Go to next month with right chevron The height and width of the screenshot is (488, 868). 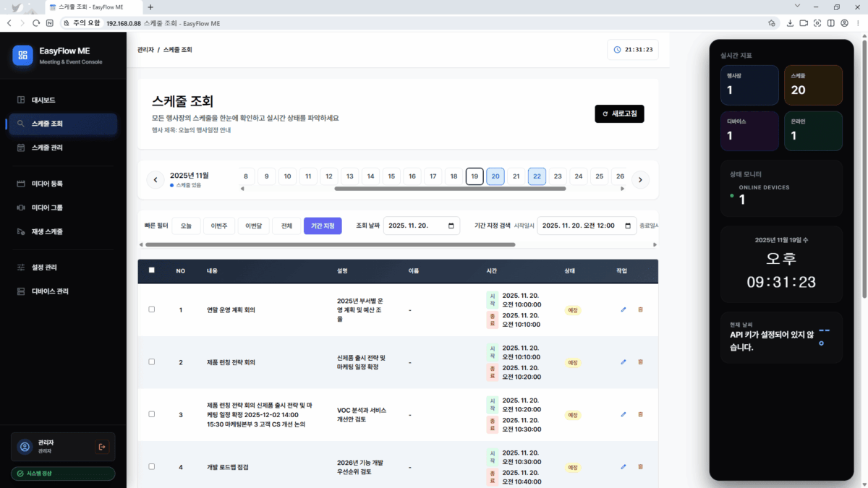(640, 180)
